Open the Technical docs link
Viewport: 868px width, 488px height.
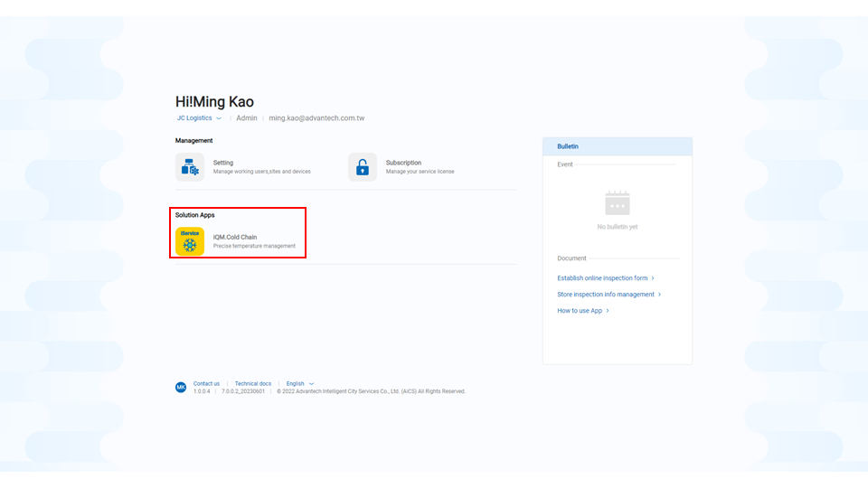[x=253, y=384]
